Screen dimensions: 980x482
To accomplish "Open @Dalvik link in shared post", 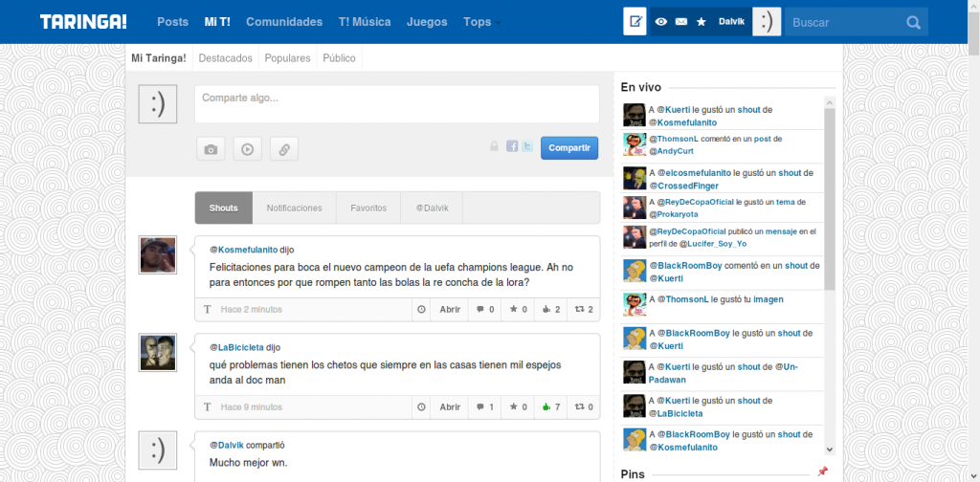I will [226, 445].
